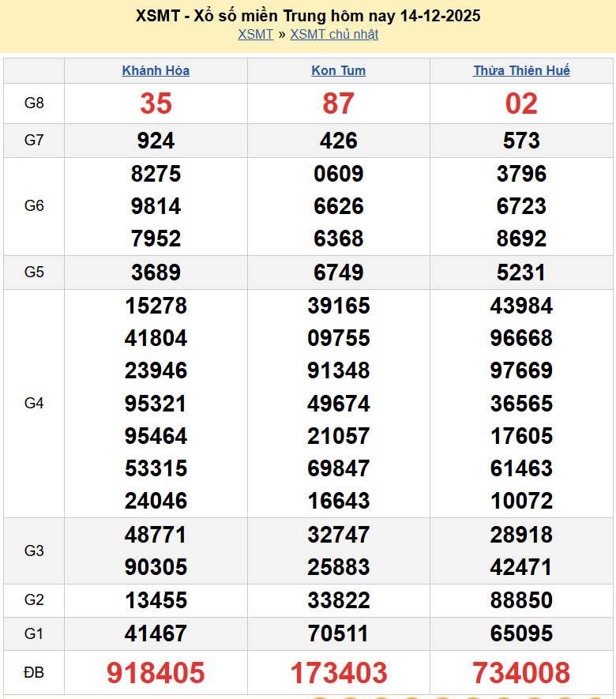Click Khánh Hòa G3 number 48771
Screen dimensions: 616x699
coord(156,535)
